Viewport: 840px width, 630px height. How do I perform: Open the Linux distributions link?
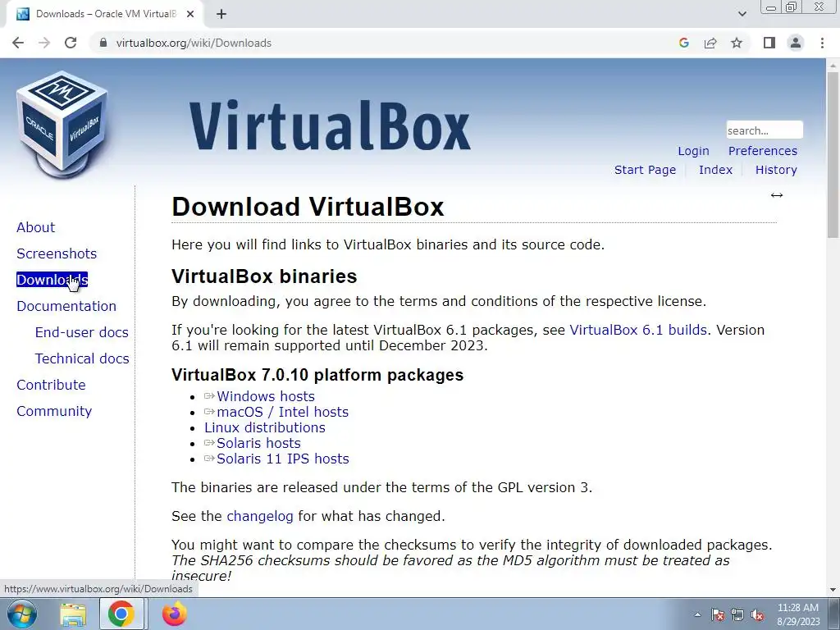point(265,427)
